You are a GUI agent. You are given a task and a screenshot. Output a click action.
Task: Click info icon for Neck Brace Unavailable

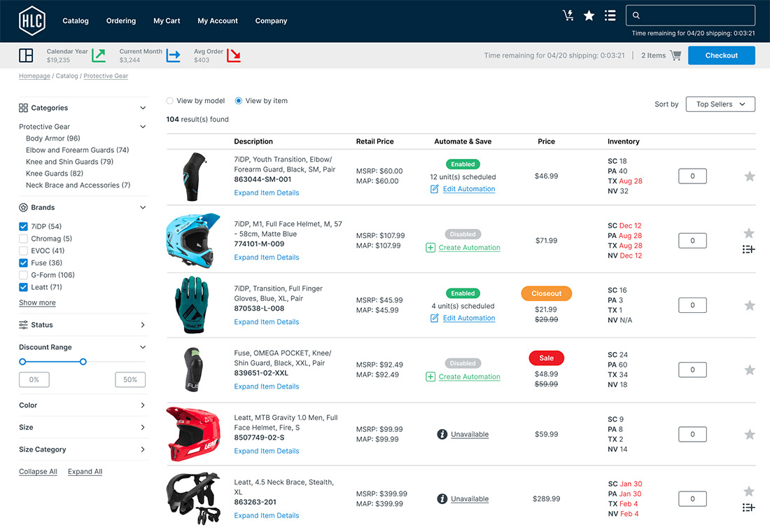(x=442, y=498)
